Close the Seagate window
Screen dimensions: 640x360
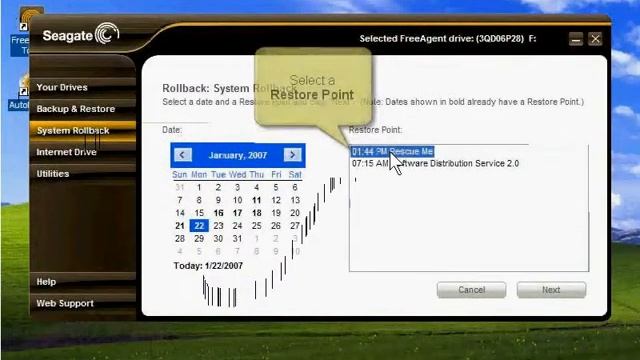tap(595, 39)
